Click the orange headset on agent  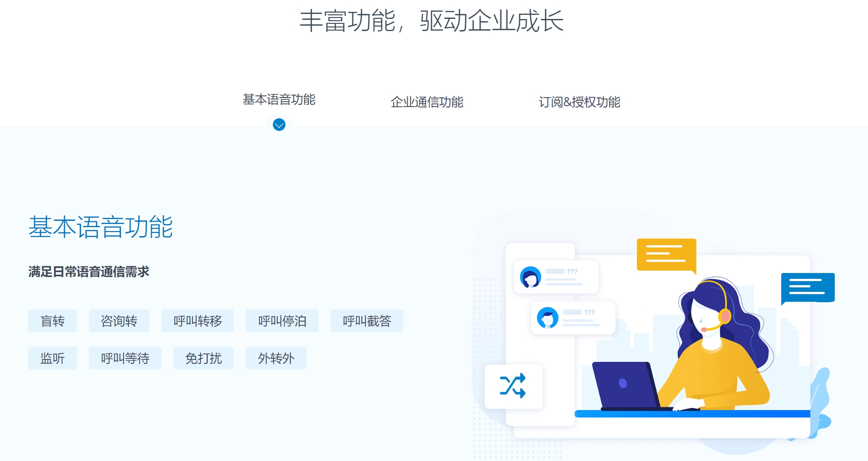coord(724,315)
